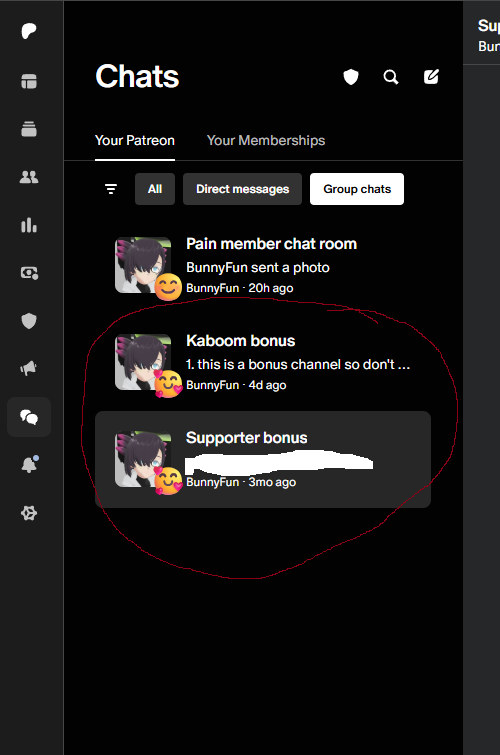Click the 'BunnyFun · 20h ago' timestamp

[x=239, y=288]
